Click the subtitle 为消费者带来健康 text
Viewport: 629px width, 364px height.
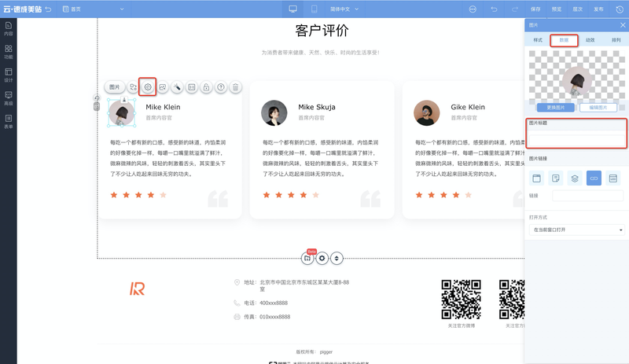coord(321,53)
